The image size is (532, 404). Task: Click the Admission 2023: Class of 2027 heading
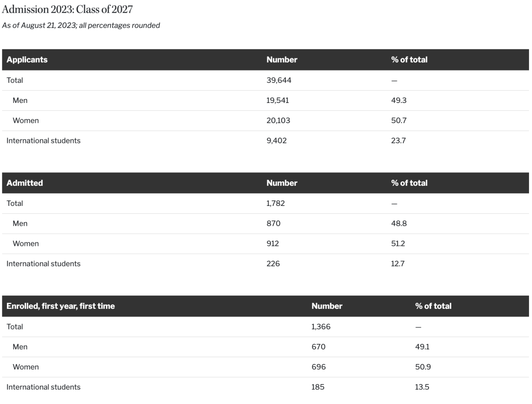(67, 9)
